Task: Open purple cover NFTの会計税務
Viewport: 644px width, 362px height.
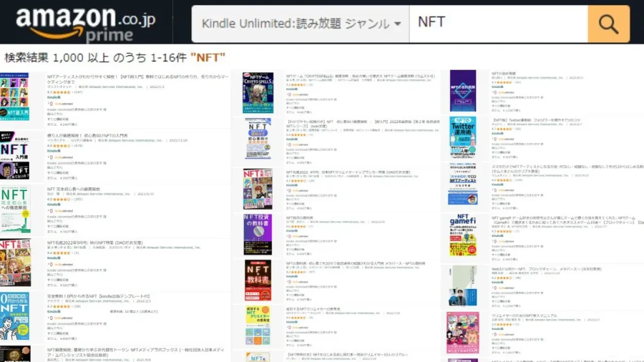Action: pos(463,90)
